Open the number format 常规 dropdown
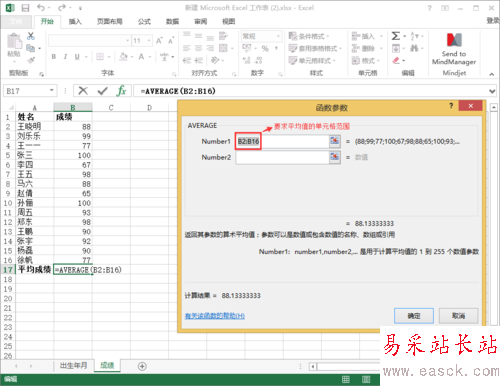This screenshot has height=386, width=500. click(x=278, y=36)
